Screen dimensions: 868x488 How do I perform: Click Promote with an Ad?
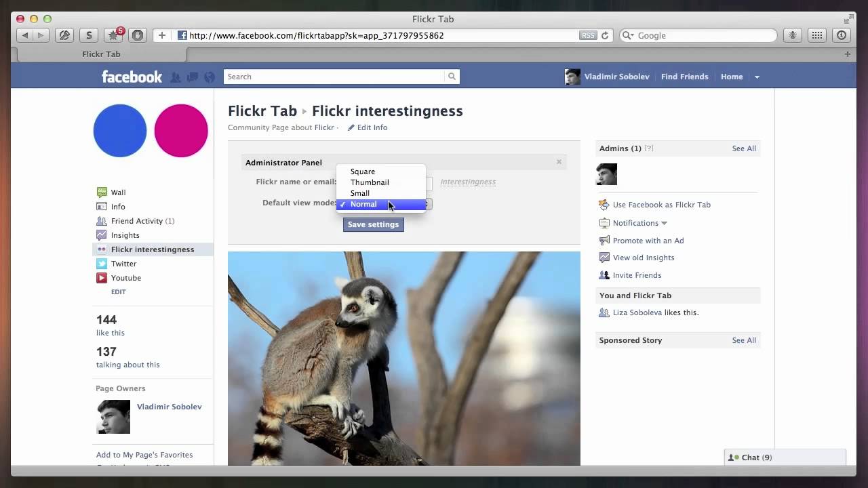pyautogui.click(x=648, y=241)
